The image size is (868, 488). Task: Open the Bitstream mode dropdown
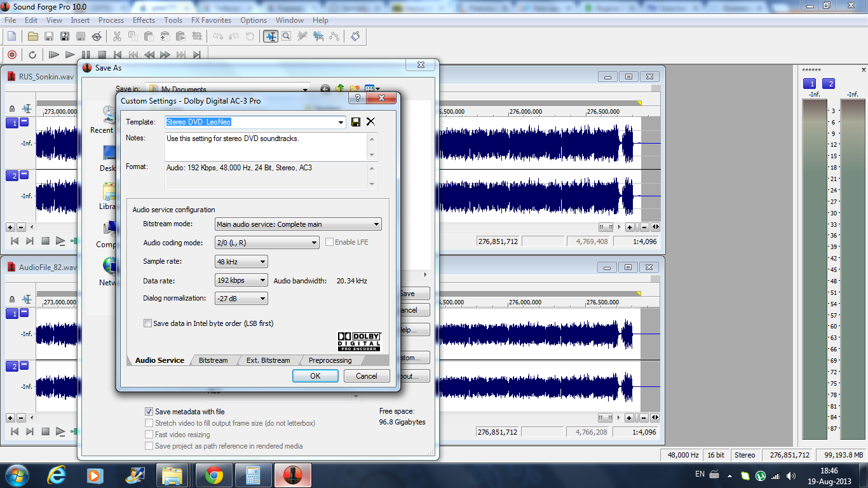click(x=377, y=224)
